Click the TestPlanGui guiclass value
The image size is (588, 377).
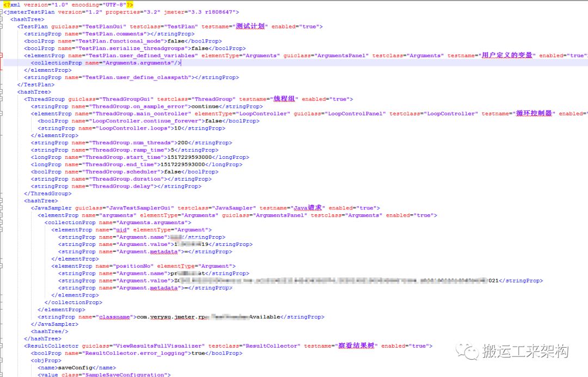pyautogui.click(x=104, y=27)
